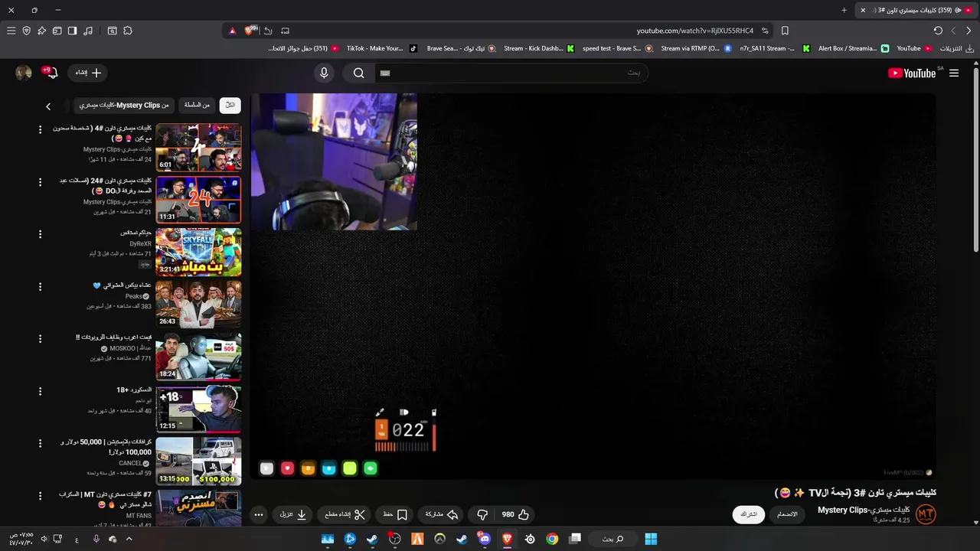Open the SKYFALL live stream thumbnail
Screen dimensions: 980x551
[198, 252]
